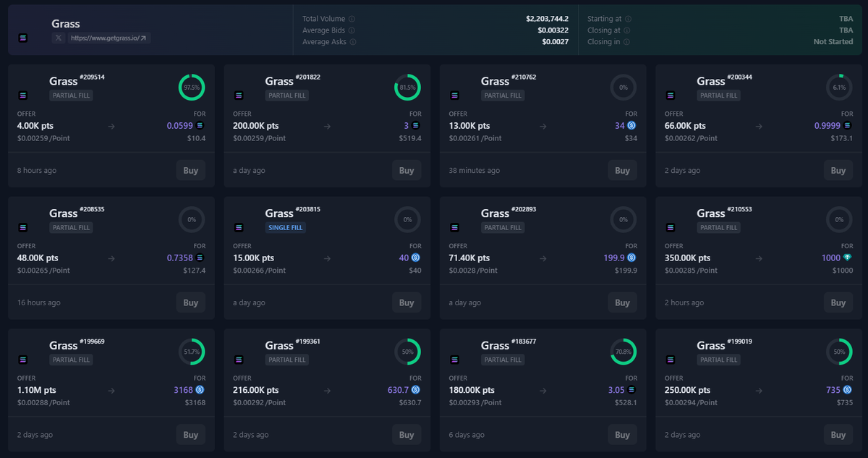Open the X (Twitter) icon under Grass header
This screenshot has width=868, height=458.
[x=58, y=38]
